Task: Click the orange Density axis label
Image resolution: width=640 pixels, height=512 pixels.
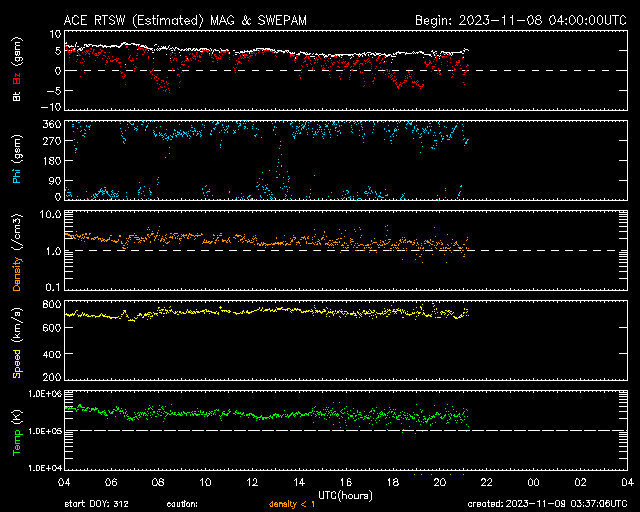Action: (17, 262)
